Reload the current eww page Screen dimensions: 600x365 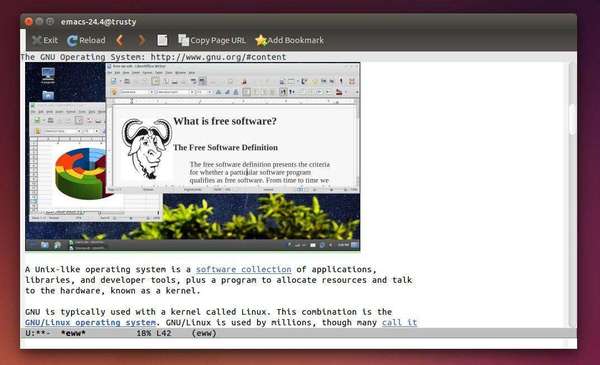coord(86,40)
